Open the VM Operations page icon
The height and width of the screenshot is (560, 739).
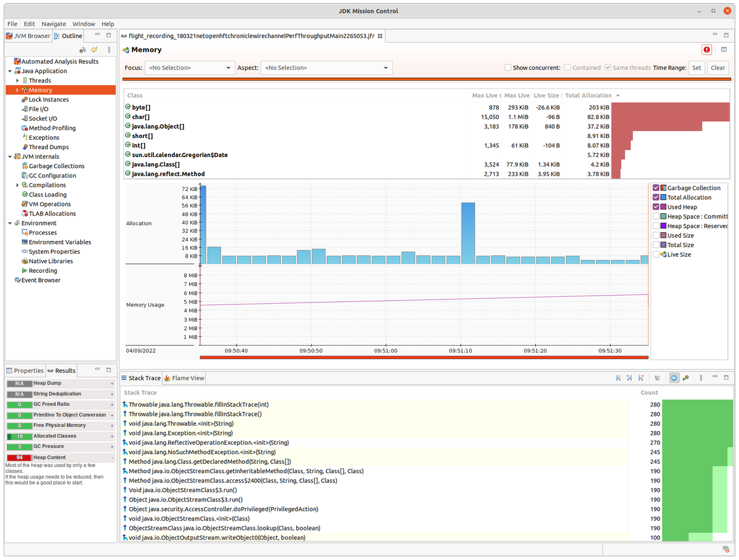coord(25,205)
